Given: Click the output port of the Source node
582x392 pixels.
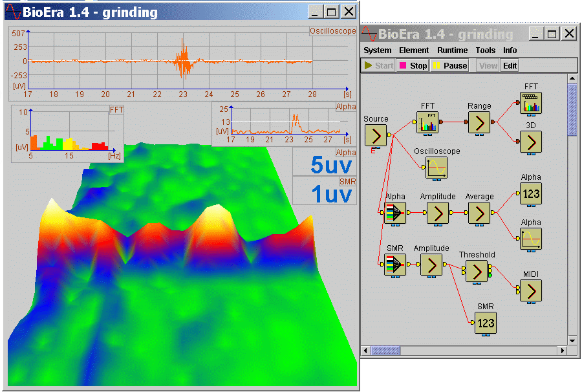Looking at the screenshot, I should 389,135.
